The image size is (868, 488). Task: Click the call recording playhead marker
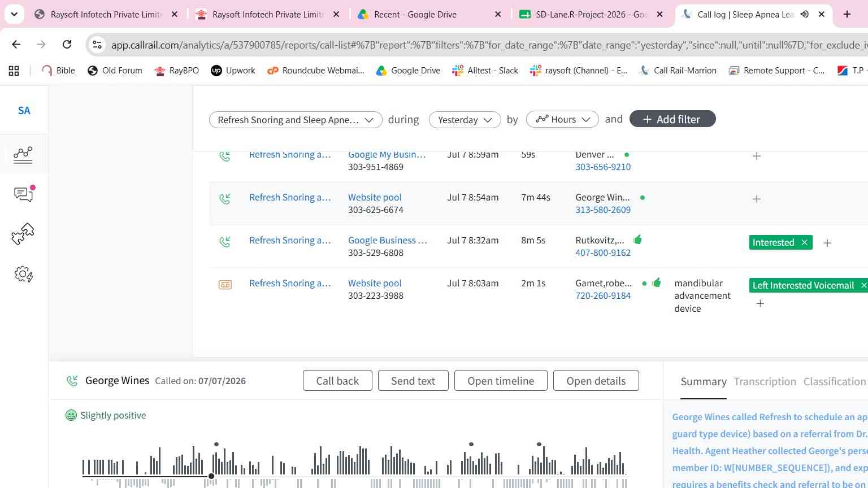[211, 476]
